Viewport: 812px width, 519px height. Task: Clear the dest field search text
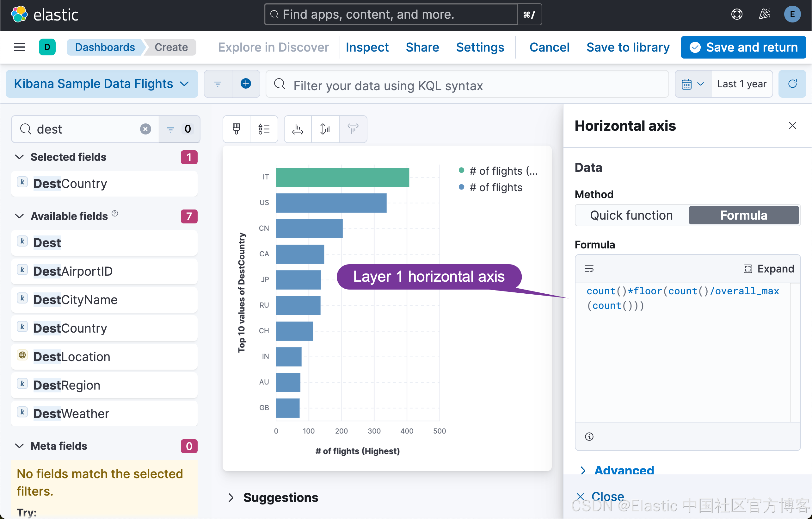(145, 129)
